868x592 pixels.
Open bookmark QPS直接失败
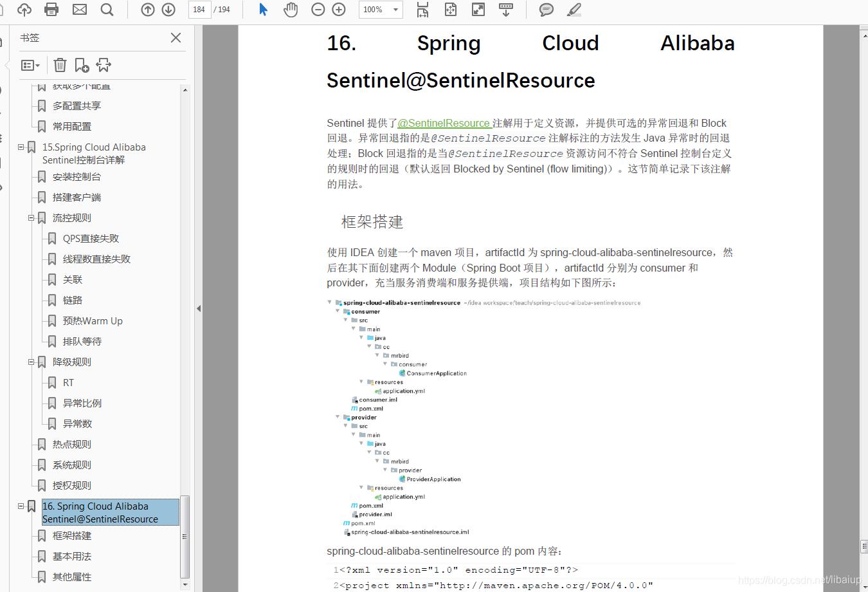(x=91, y=239)
